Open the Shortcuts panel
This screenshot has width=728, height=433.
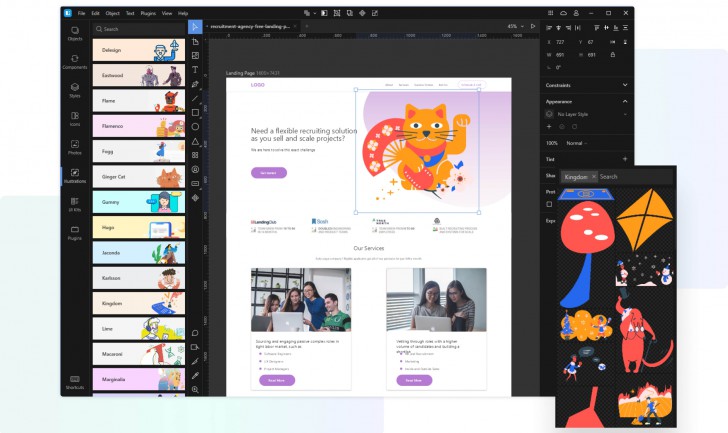pyautogui.click(x=75, y=382)
